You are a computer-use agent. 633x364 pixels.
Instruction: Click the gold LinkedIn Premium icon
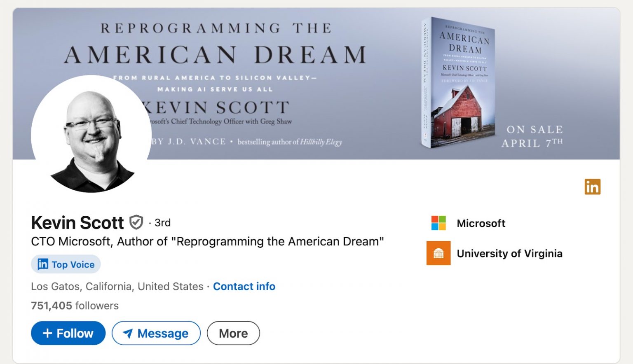click(x=592, y=187)
